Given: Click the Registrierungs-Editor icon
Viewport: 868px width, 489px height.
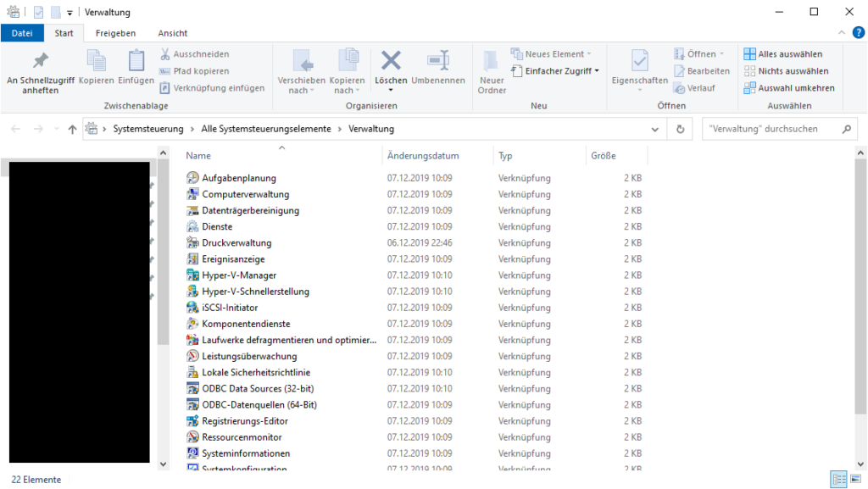Looking at the screenshot, I should point(192,420).
